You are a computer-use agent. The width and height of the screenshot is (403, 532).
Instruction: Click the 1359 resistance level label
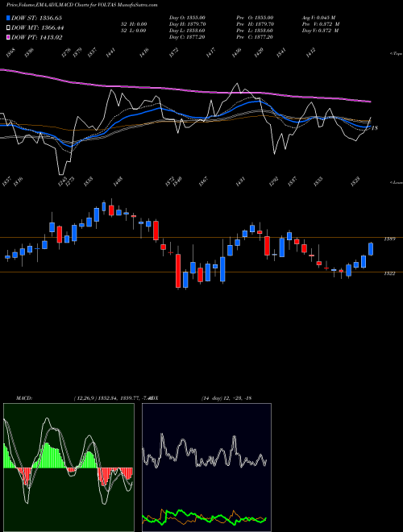click(x=389, y=239)
